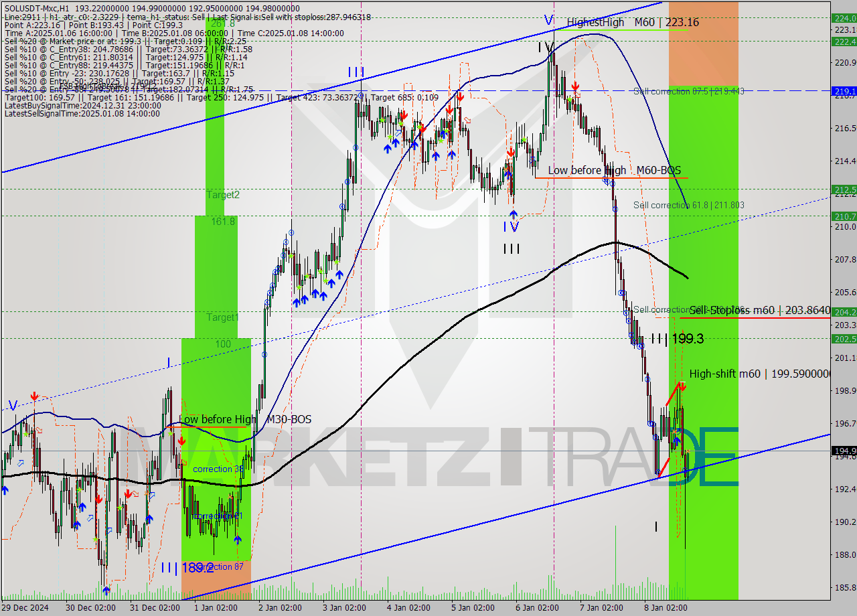857x616 pixels.
Task: Click the 6 Jan 02:00 time label
Action: (x=537, y=607)
